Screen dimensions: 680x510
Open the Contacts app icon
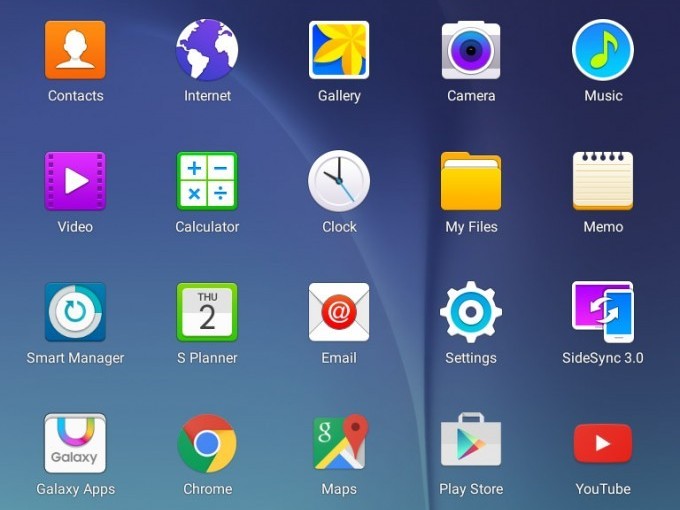(75, 50)
